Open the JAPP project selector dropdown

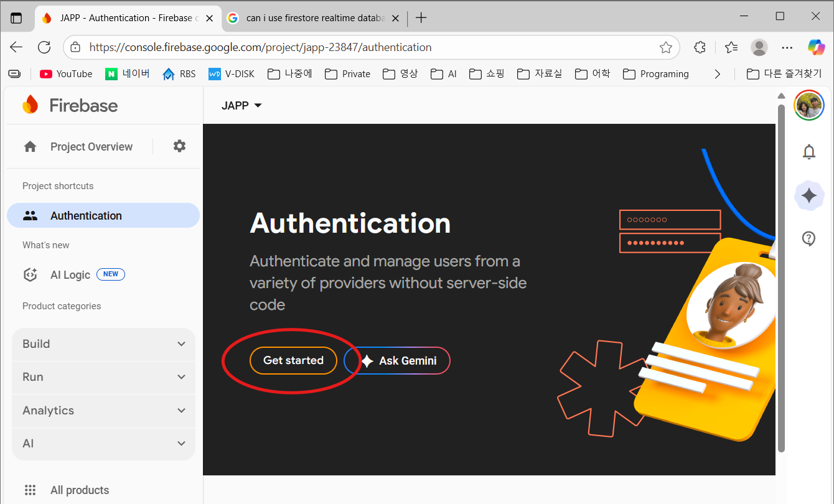(241, 106)
